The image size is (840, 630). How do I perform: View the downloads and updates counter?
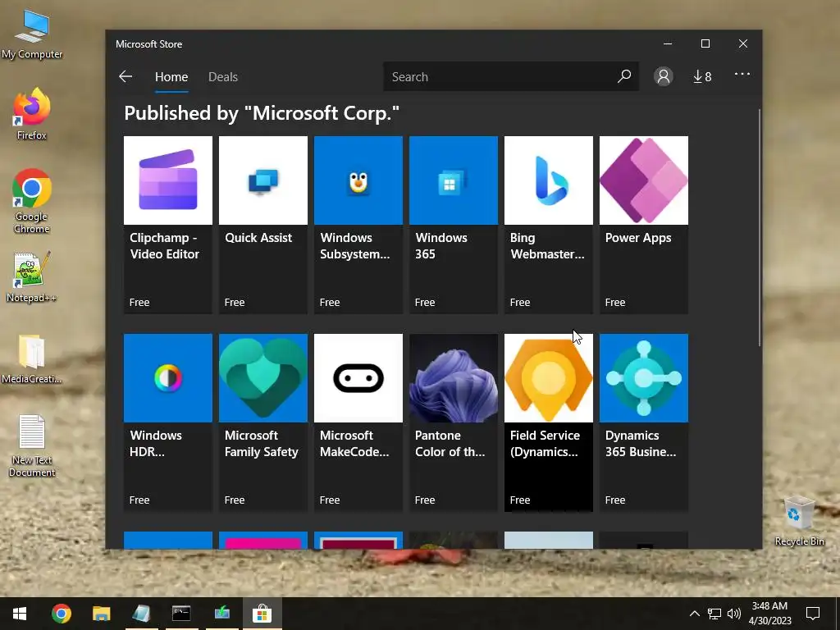(702, 76)
